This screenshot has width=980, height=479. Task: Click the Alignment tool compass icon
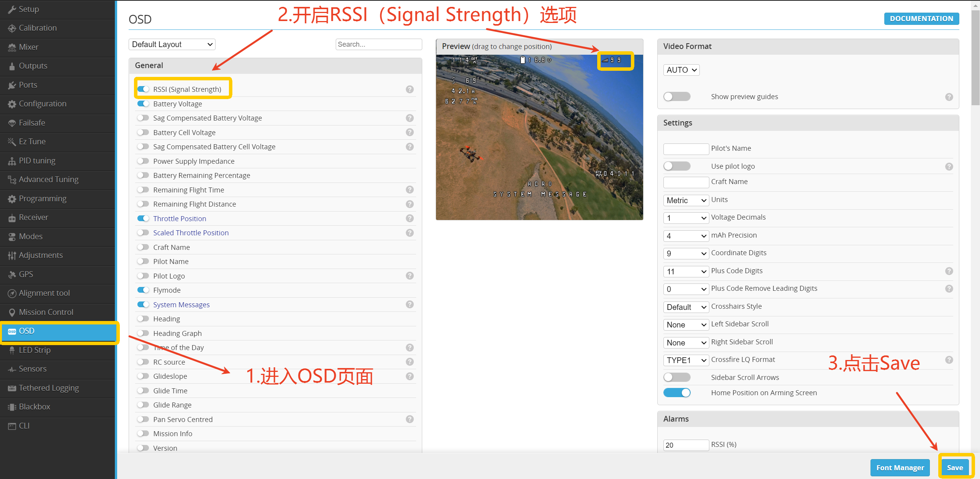pos(12,293)
